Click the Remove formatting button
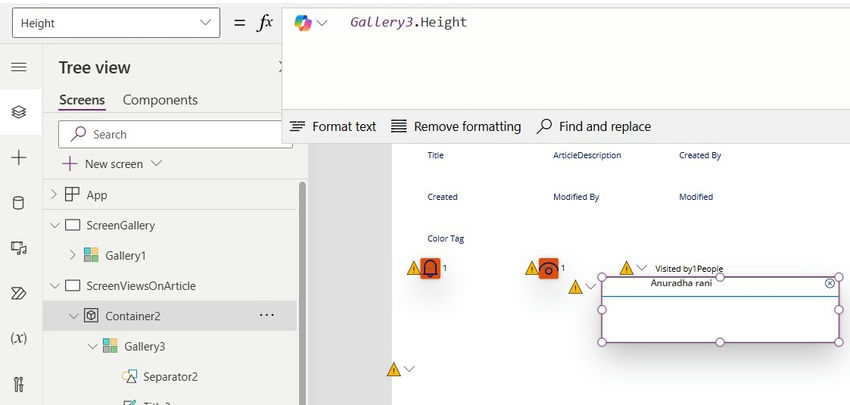The height and width of the screenshot is (405, 850). tap(456, 126)
